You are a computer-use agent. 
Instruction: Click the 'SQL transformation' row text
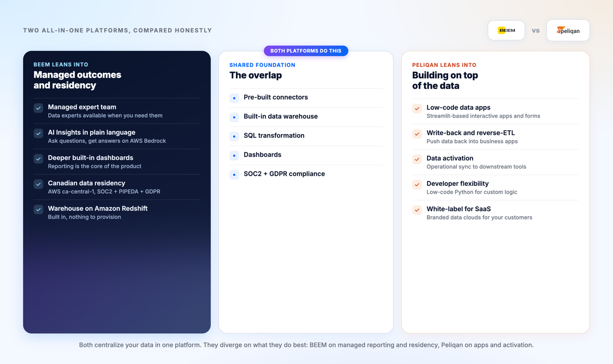(x=274, y=136)
